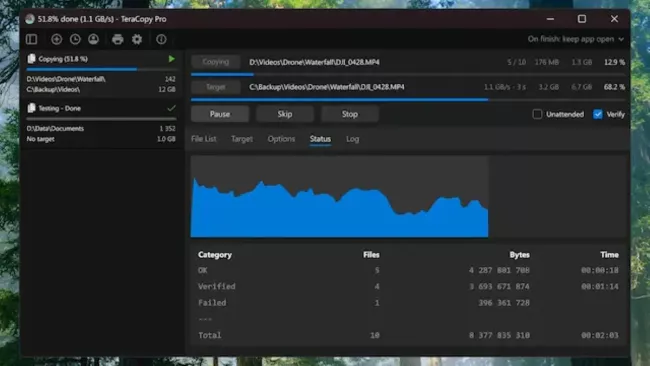
Task: Click the current file progress bar
Action: [408, 75]
